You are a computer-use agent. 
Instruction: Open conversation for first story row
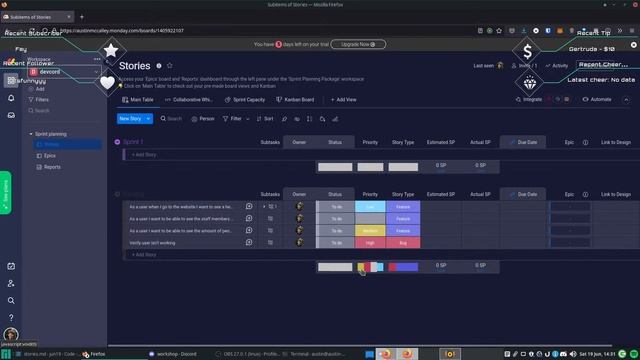249,207
